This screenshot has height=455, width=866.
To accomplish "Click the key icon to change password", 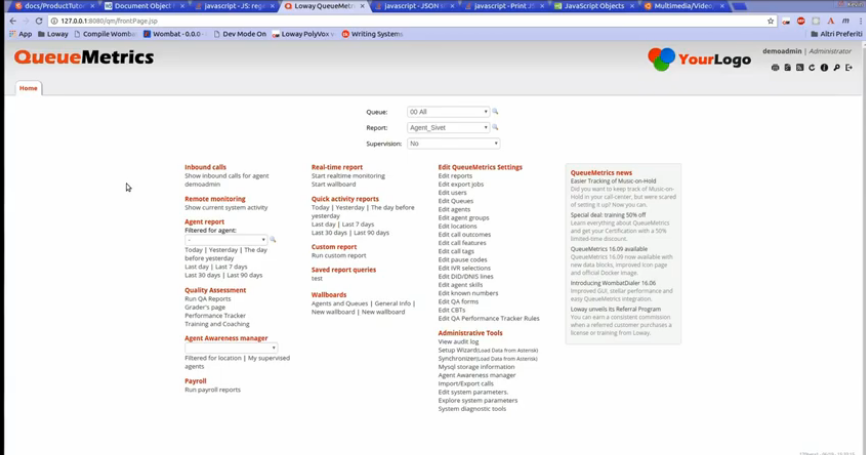I will [837, 67].
